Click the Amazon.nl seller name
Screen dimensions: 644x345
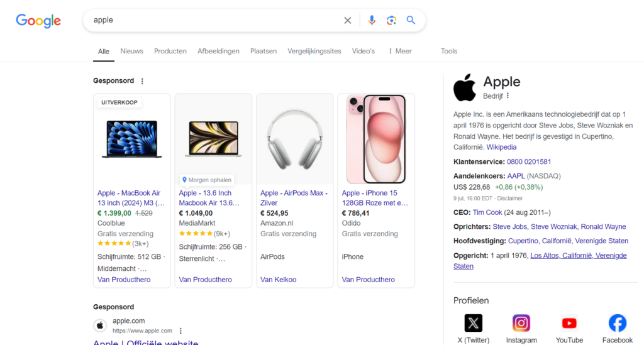coord(277,223)
